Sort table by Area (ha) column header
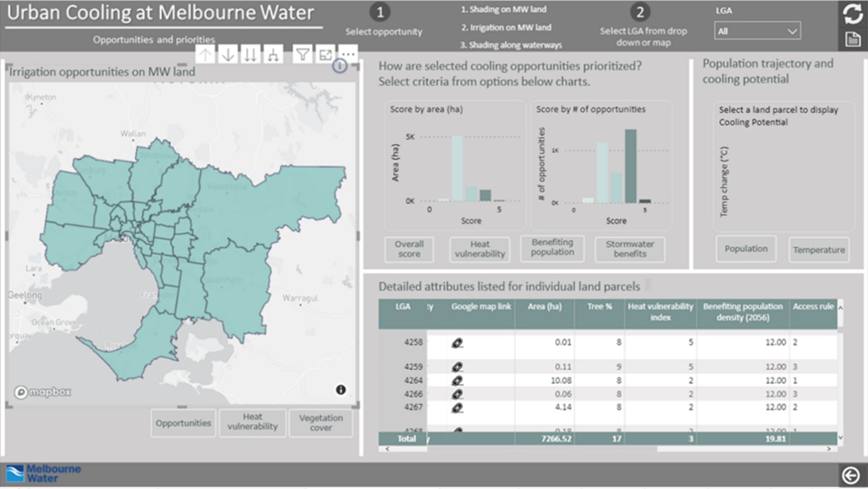 coord(544,307)
